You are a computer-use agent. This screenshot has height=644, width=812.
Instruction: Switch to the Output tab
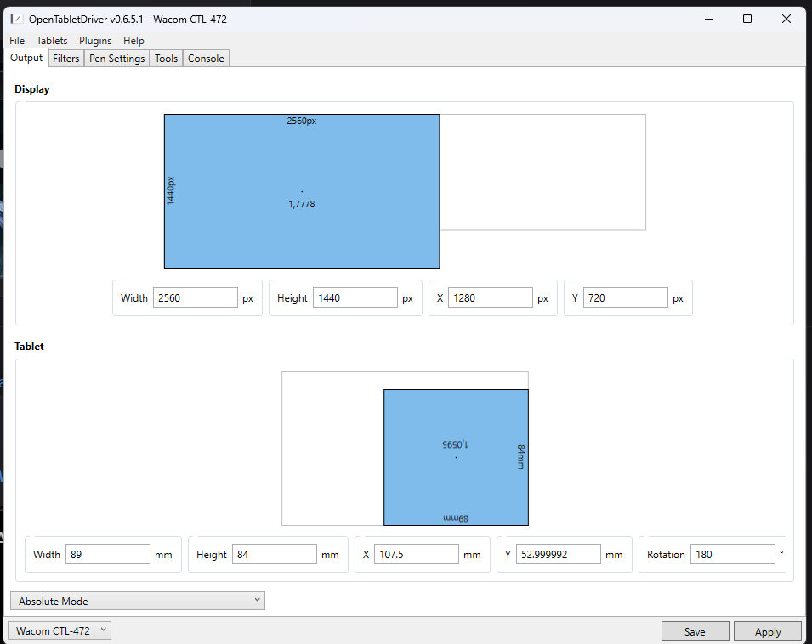26,58
